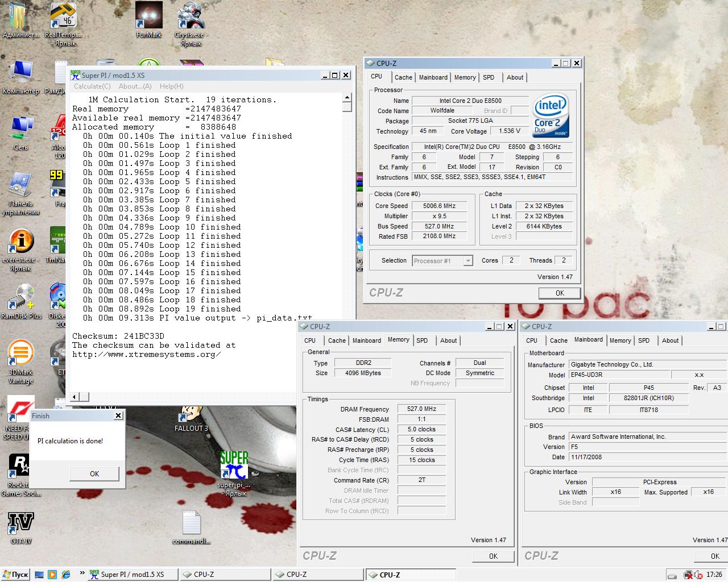Activate Super PI taskbar button

click(x=132, y=575)
